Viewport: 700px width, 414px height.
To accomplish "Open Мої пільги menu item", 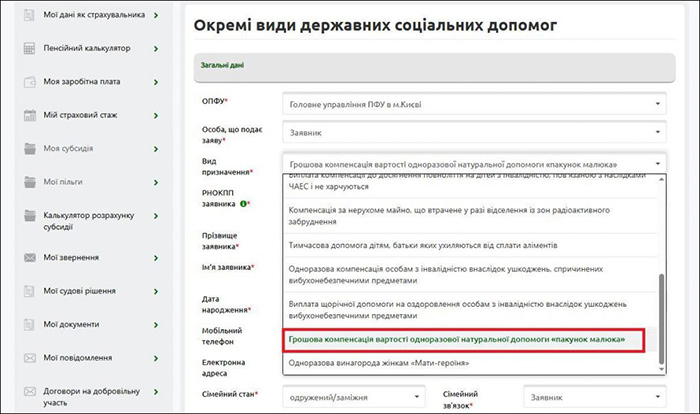I will [x=62, y=182].
